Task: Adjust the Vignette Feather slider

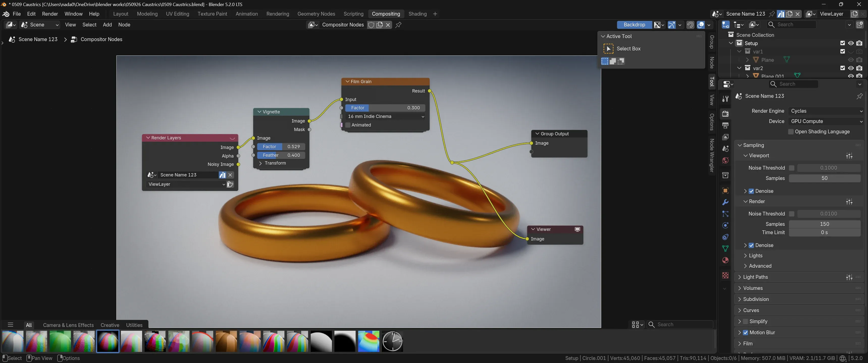Action: point(281,155)
